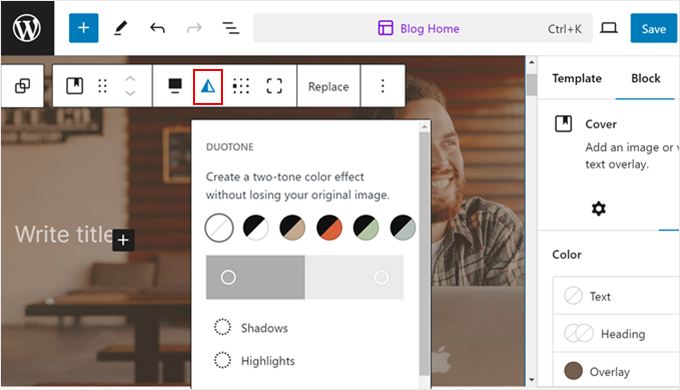Viewport: 680px width, 390px height.
Task: Apply the black and green duotone preset
Action: pos(366,228)
